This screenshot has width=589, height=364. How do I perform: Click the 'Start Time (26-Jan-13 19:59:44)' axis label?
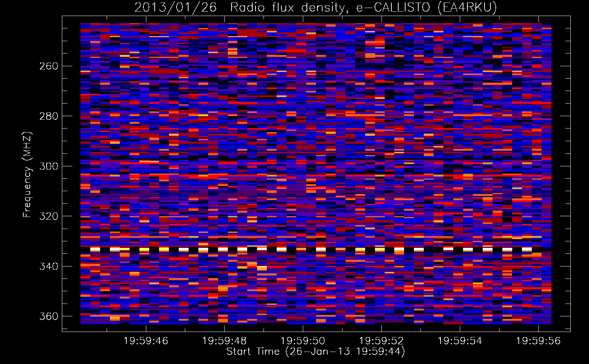[316, 352]
